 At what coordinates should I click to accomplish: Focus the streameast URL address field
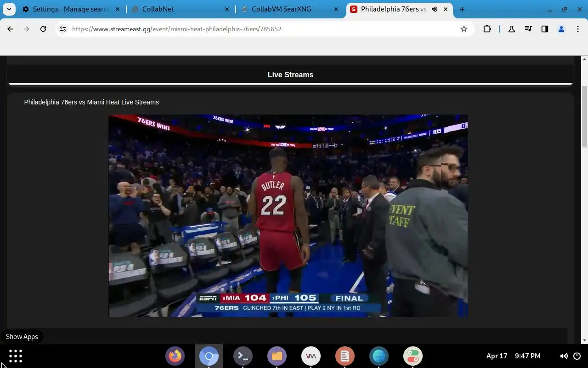(x=264, y=29)
